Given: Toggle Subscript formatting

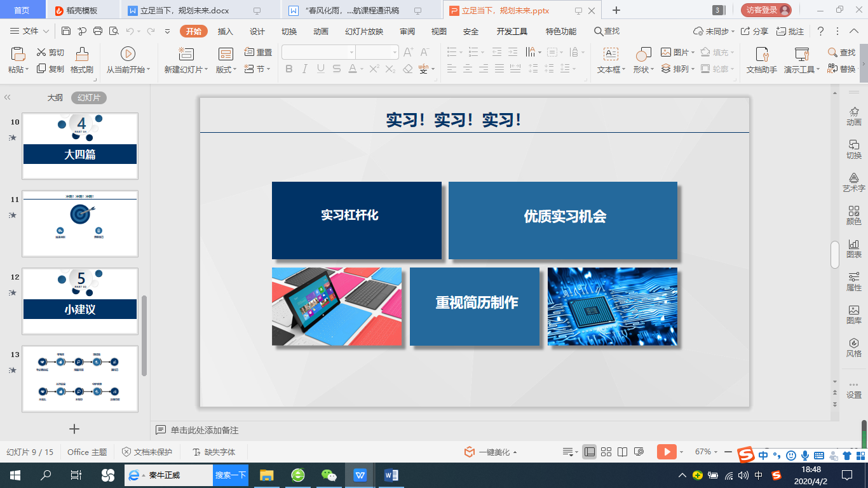Looking at the screenshot, I should (390, 69).
